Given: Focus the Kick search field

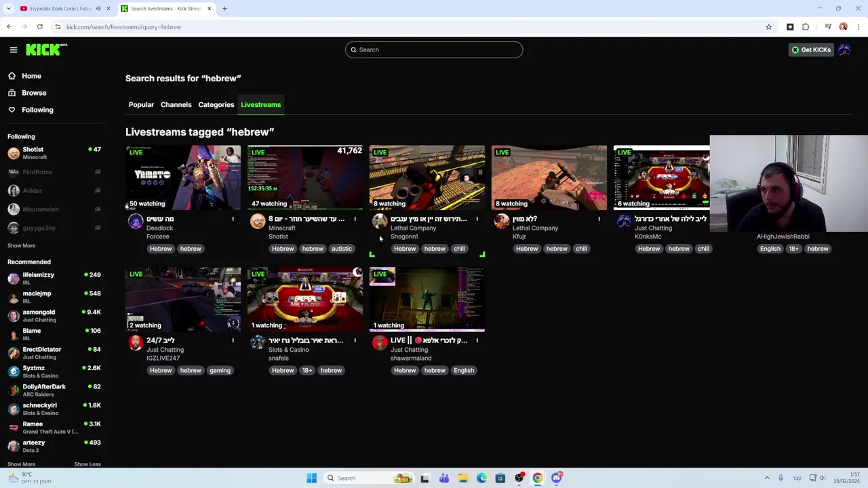Looking at the screenshot, I should pyautogui.click(x=434, y=49).
